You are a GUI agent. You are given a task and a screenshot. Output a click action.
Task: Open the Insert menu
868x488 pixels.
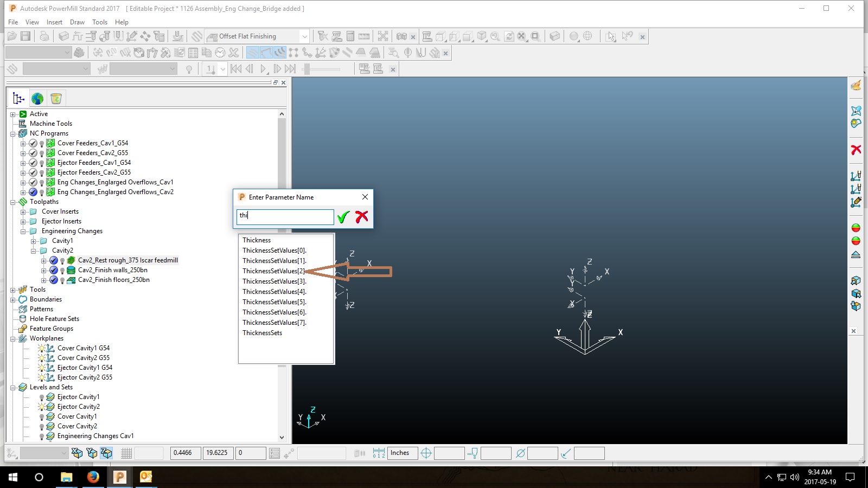[x=54, y=22]
